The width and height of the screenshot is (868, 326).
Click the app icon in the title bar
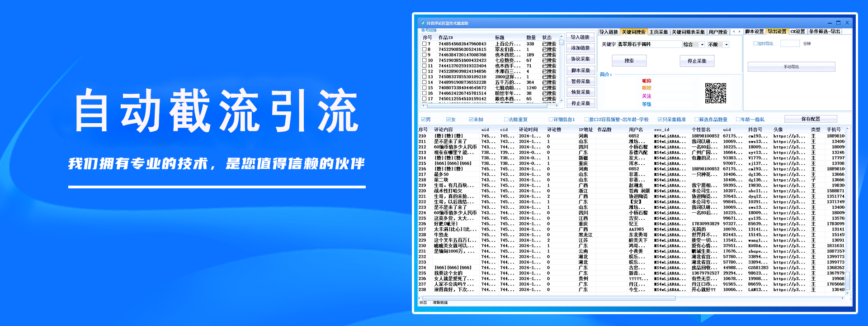423,23
